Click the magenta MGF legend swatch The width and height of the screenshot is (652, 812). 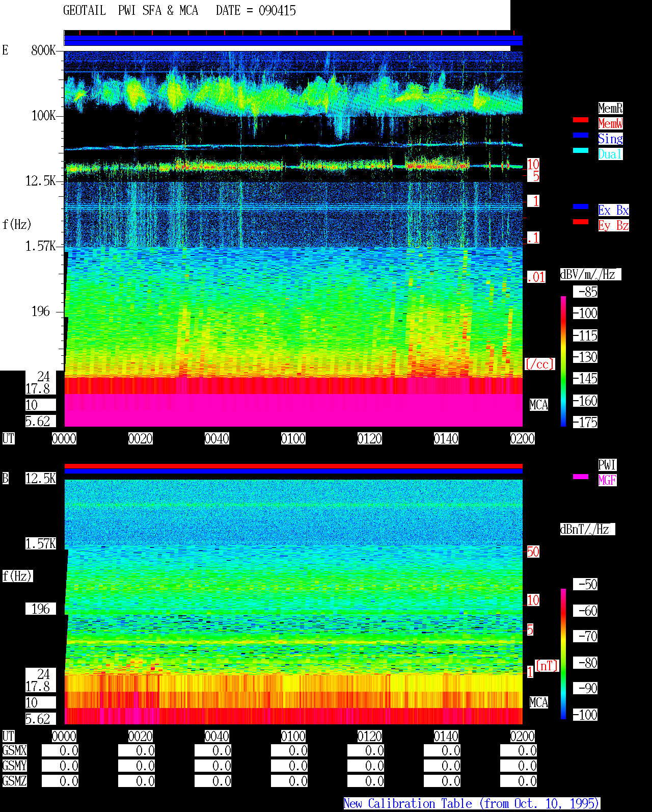point(581,477)
